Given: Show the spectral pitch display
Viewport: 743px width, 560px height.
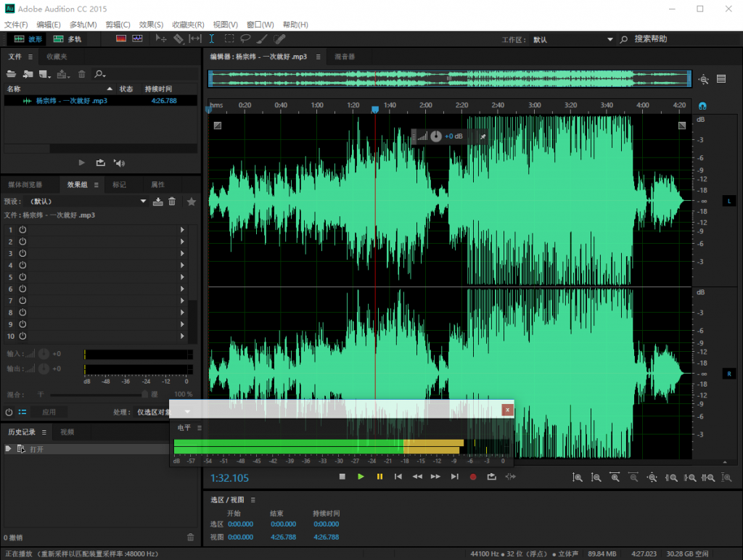Looking at the screenshot, I should pos(137,38).
